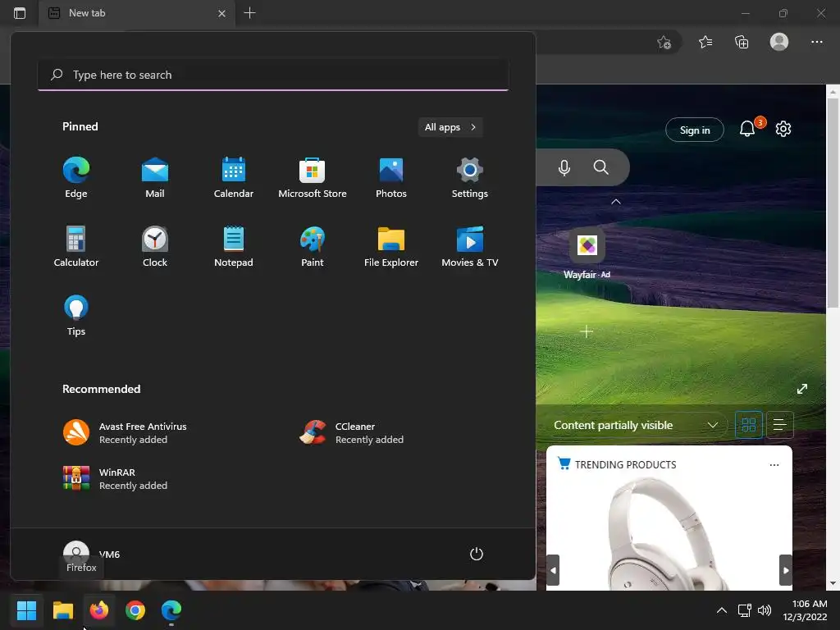This screenshot has height=630, width=840.
Task: Start voice search with microphone
Action: pyautogui.click(x=564, y=167)
